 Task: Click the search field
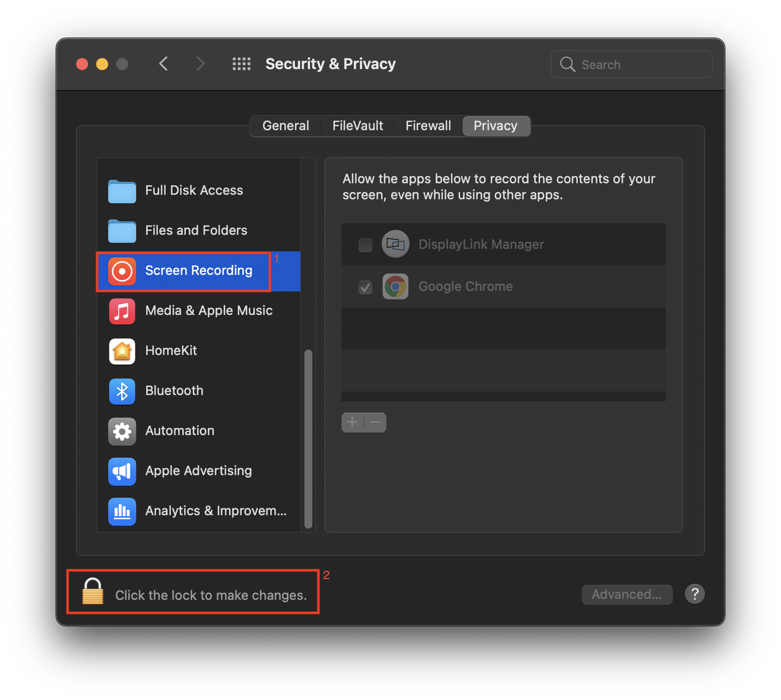(631, 64)
